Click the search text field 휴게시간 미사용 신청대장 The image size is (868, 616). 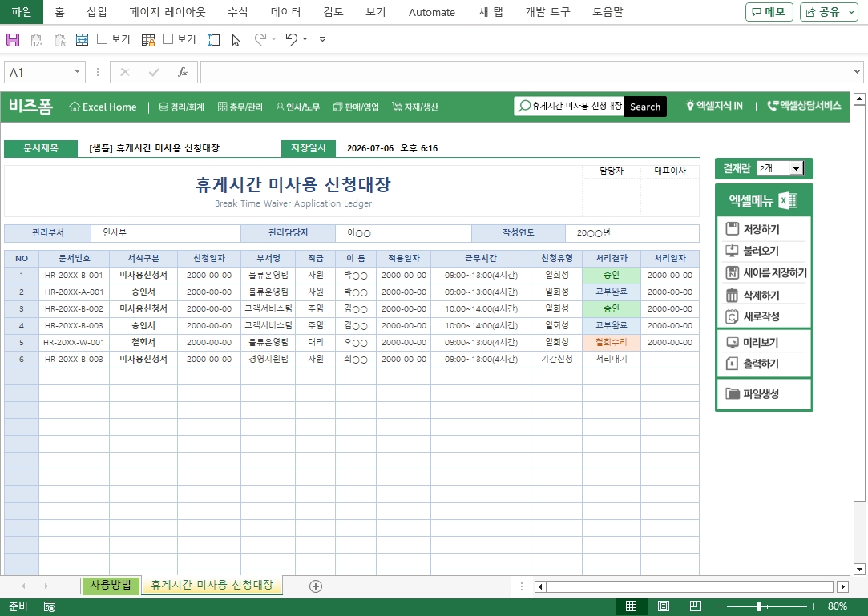(577, 107)
